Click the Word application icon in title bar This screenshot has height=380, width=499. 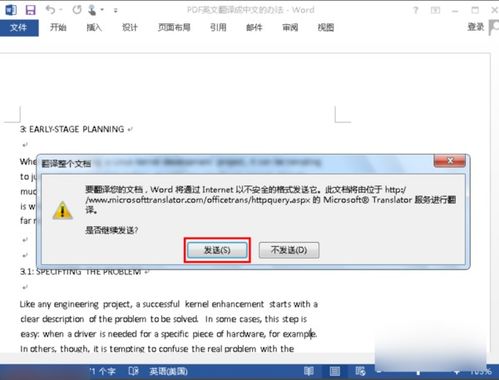click(11, 9)
